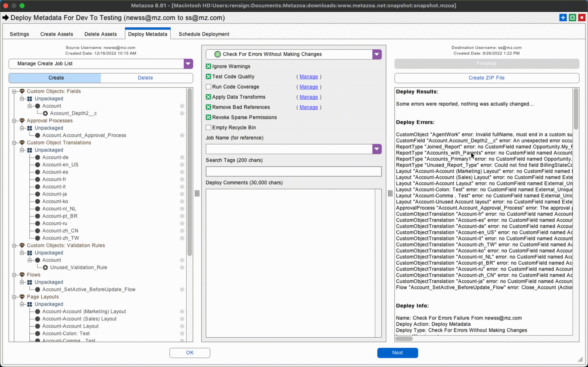Click the asterisk icon beside Account_Depth2__c

tap(182, 113)
